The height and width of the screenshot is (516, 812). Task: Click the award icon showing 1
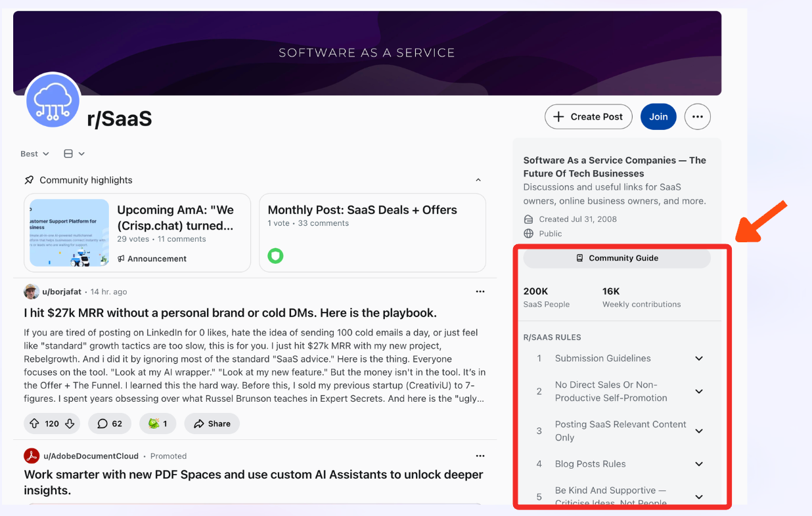pyautogui.click(x=158, y=423)
